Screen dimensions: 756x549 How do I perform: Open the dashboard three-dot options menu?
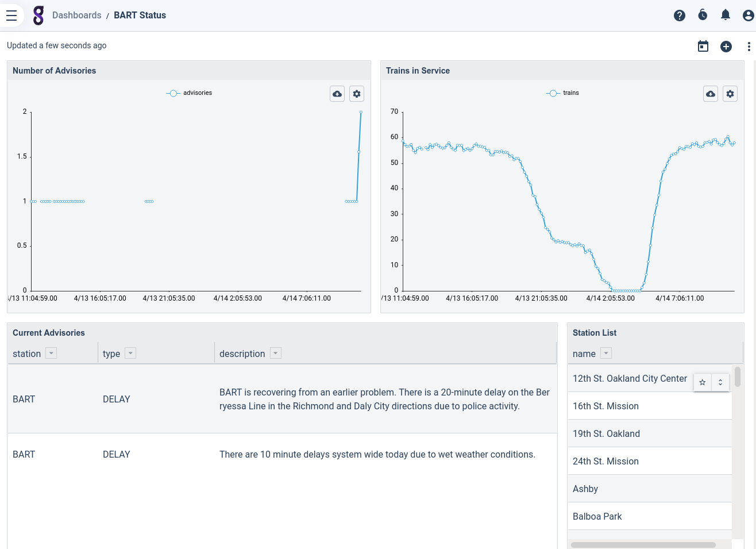(749, 47)
